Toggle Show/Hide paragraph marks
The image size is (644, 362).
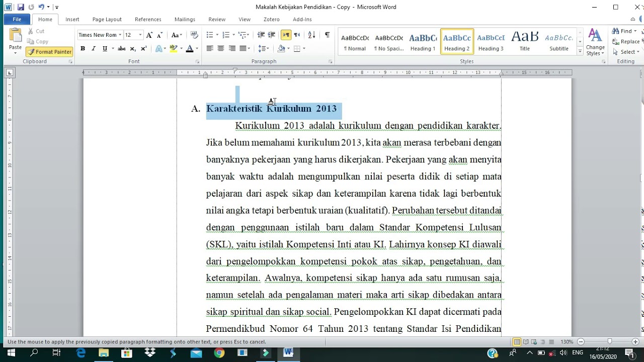point(327,35)
